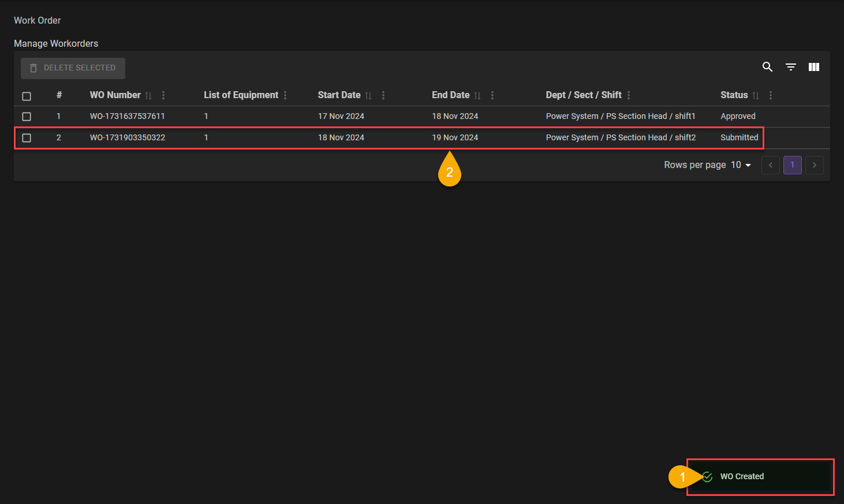Toggle the select-all header checkbox

27,96
